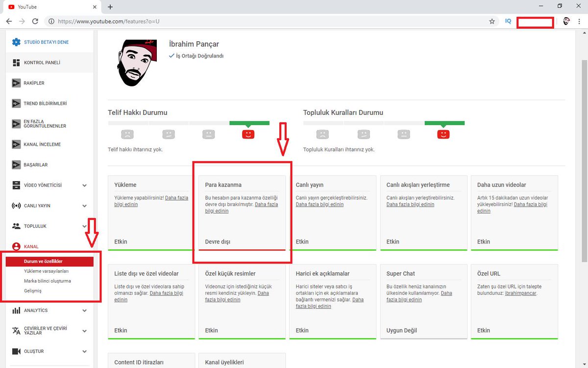This screenshot has width=588, height=368.
Task: Open Marka bilinci oluşturma menu item
Action: click(x=48, y=281)
